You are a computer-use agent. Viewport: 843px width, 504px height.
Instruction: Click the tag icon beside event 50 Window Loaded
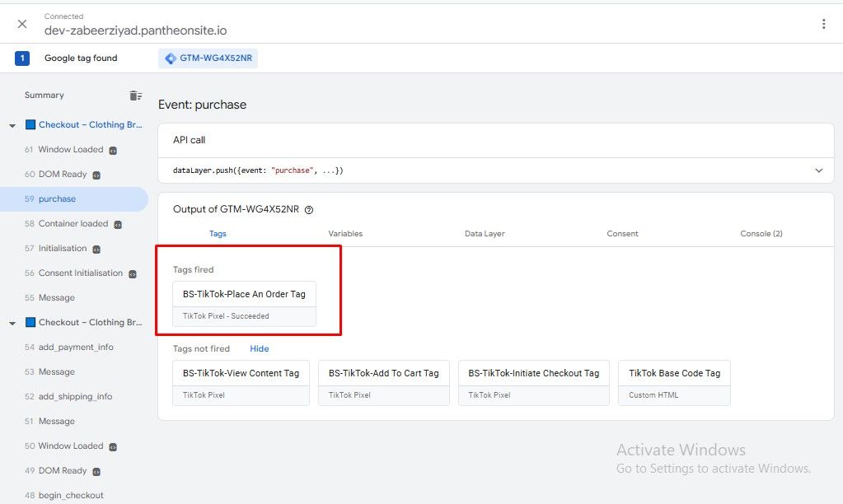click(x=113, y=447)
